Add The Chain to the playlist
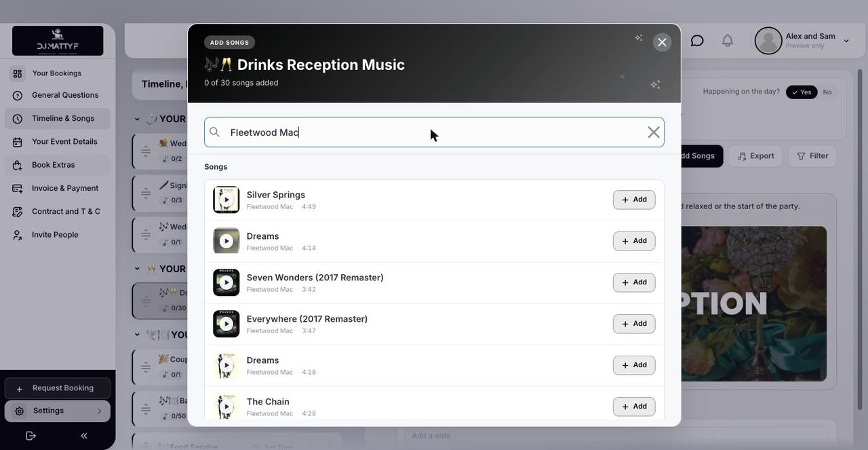 [634, 407]
